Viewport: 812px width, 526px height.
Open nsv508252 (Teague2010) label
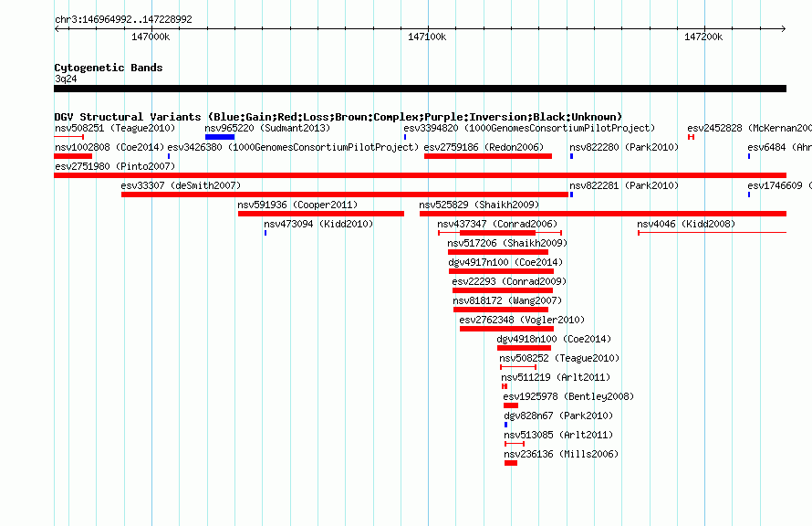point(559,358)
